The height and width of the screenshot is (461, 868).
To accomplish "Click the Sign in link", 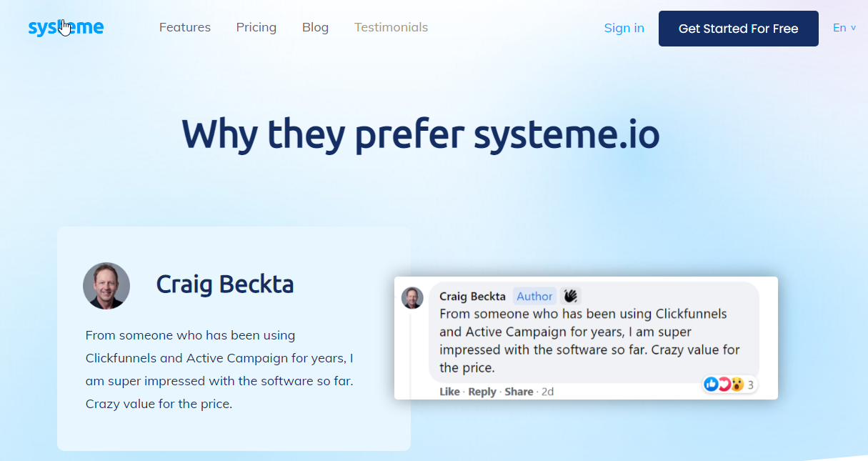I will pos(624,28).
